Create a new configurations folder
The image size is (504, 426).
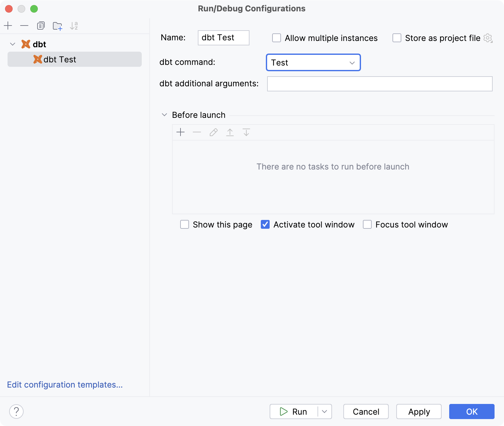(x=57, y=26)
